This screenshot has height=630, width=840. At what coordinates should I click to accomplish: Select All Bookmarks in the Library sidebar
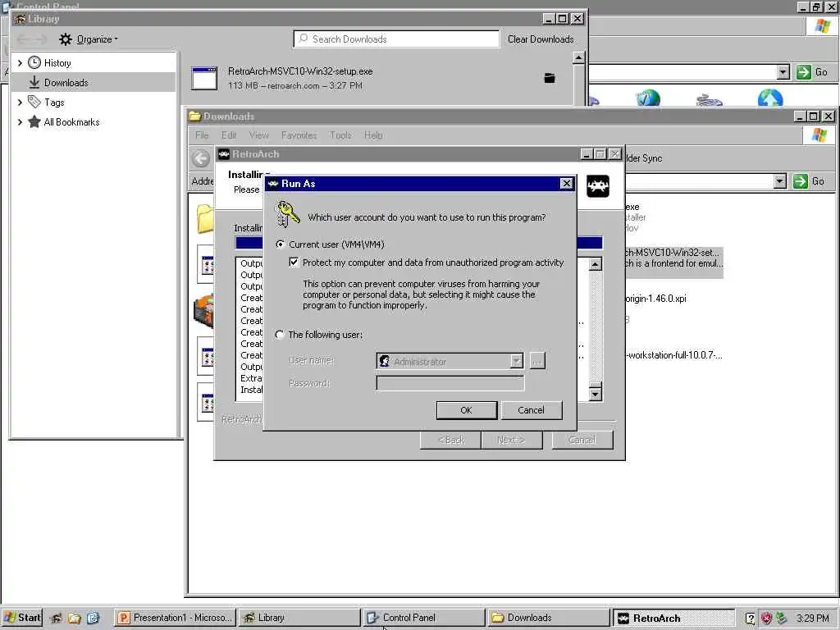(x=71, y=122)
